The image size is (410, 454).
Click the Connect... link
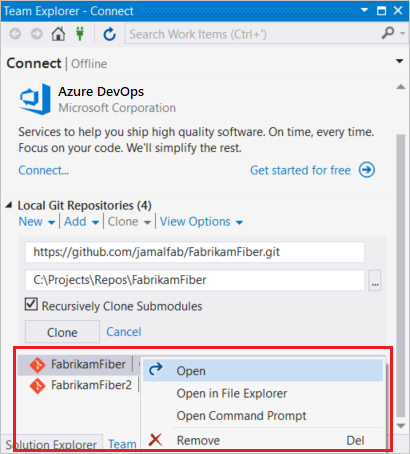pyautogui.click(x=43, y=170)
